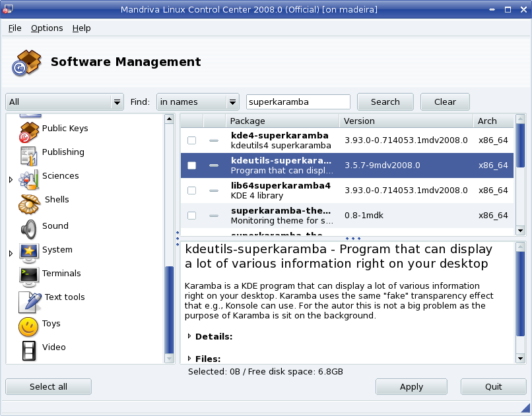The width and height of the screenshot is (532, 416).
Task: Sort by the Arch column header
Action: click(493, 121)
